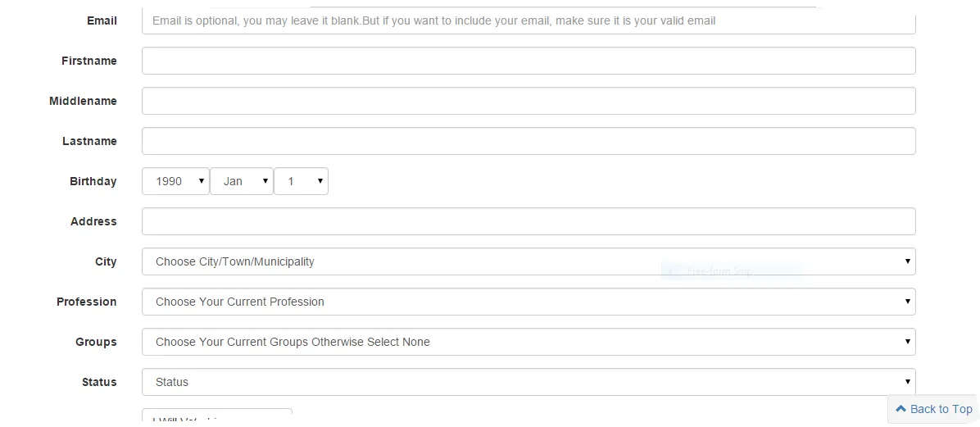Click the Back to Top arrow icon

[901, 408]
